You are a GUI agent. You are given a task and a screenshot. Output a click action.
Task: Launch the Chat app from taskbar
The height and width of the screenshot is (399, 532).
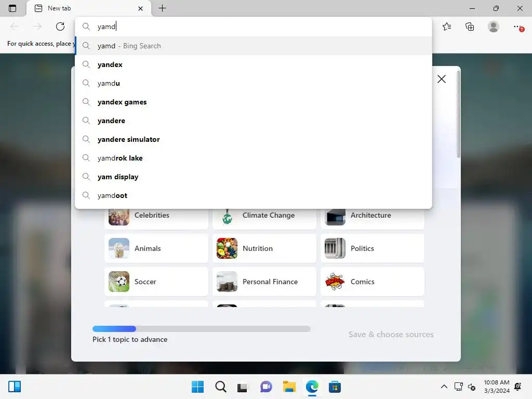tap(266, 387)
